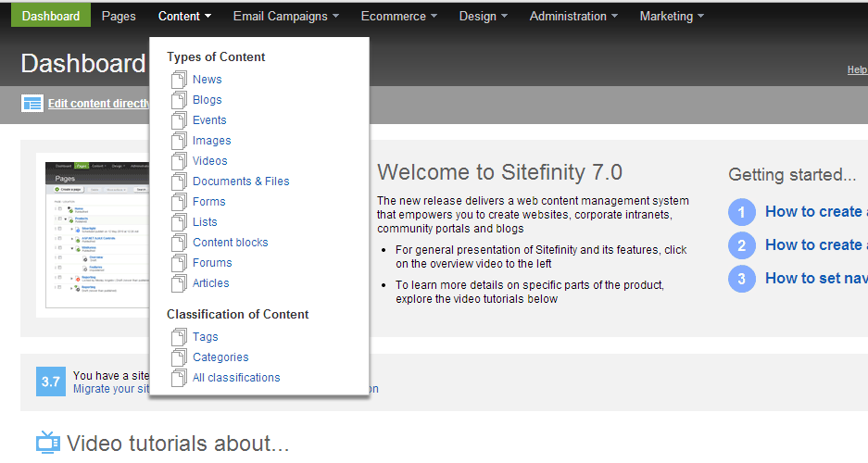Viewport: 868px width, 463px height.
Task: Open Documents & Files menu entry
Action: click(x=241, y=181)
